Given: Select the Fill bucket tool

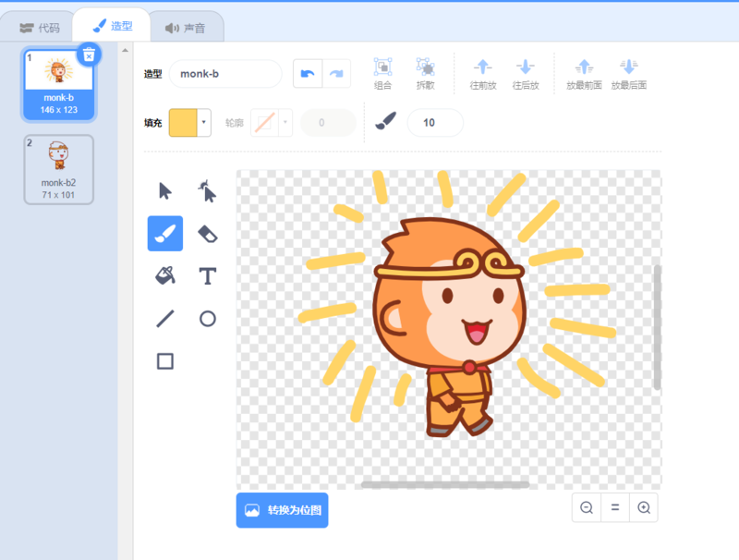Looking at the screenshot, I should click(x=165, y=275).
